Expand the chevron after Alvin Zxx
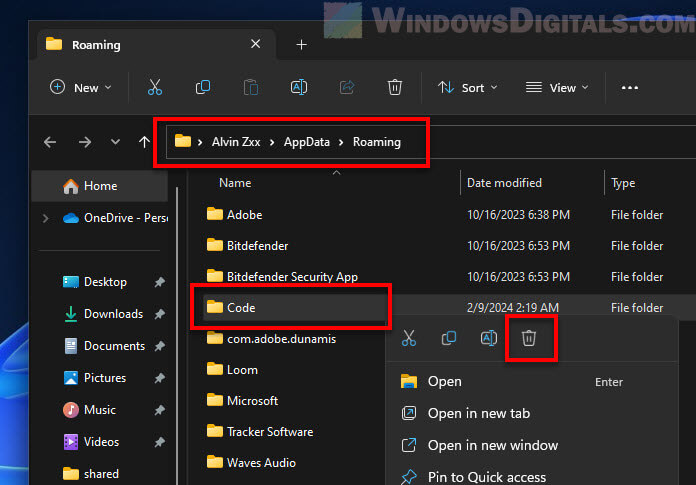This screenshot has width=696, height=485. pos(272,142)
